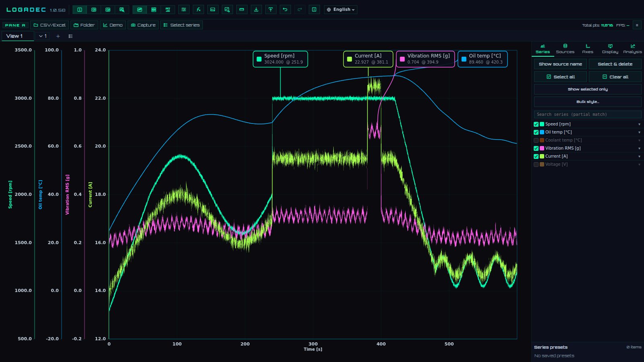Expand the Oil temp [°C] series options arrow
Viewport: 644px width, 362px height.
(639, 132)
